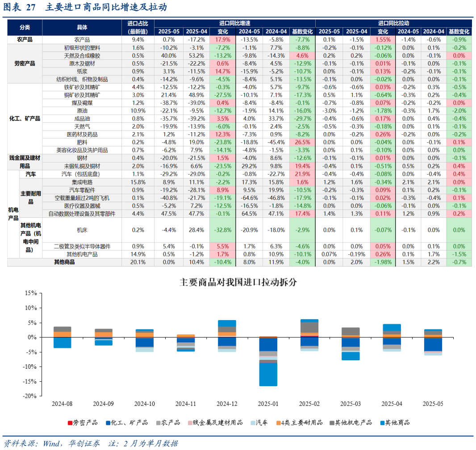
Task: Select the 进口同比增速 column group header
Action: click(x=234, y=23)
